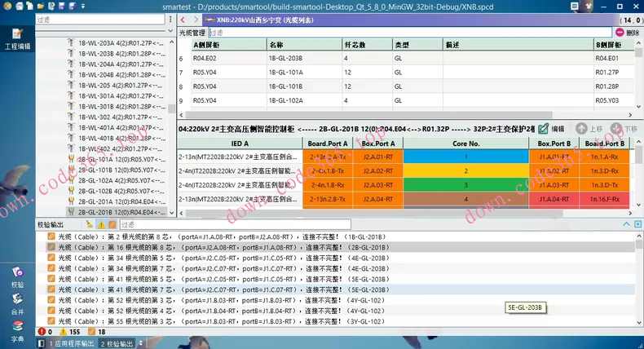Click the 删除 delete button with red icon
644x349 pixels.
(x=627, y=33)
